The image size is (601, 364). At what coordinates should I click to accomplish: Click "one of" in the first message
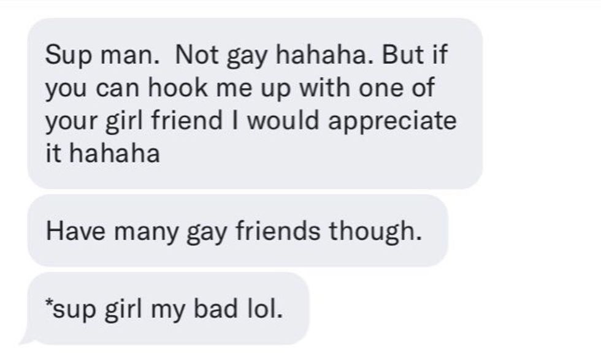tap(396, 88)
